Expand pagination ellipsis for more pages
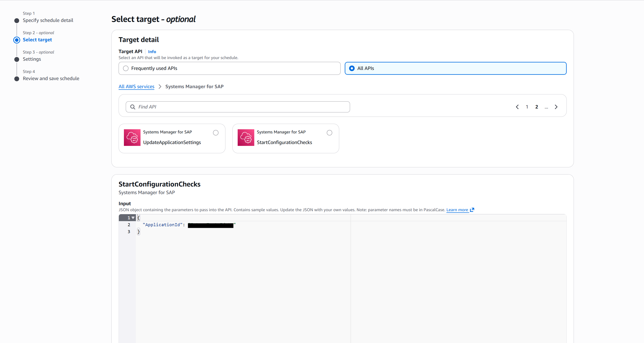 (x=546, y=107)
